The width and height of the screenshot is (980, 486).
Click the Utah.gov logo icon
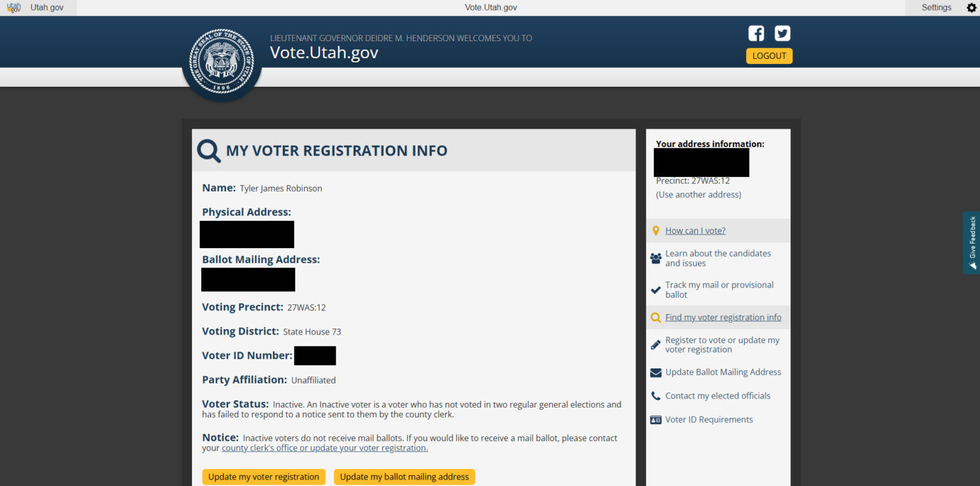pyautogui.click(x=14, y=8)
